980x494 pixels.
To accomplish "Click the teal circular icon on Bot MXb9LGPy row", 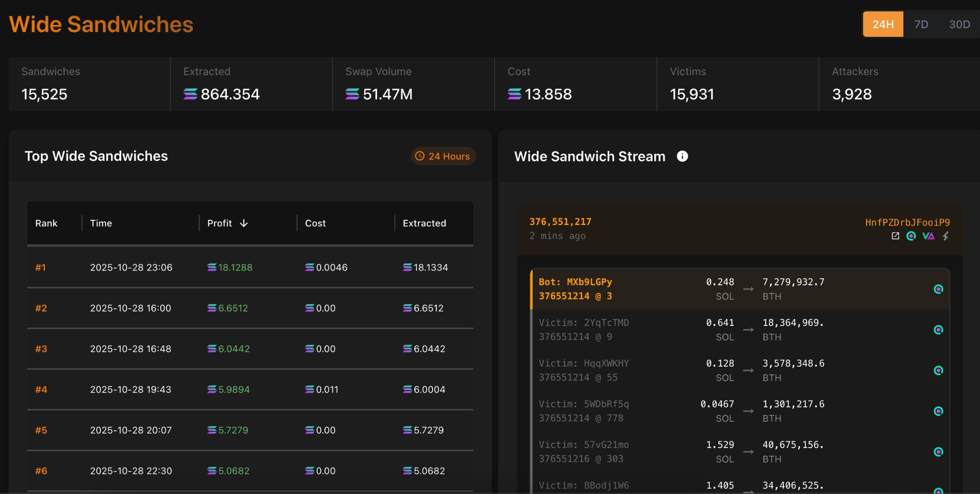I will [938, 289].
